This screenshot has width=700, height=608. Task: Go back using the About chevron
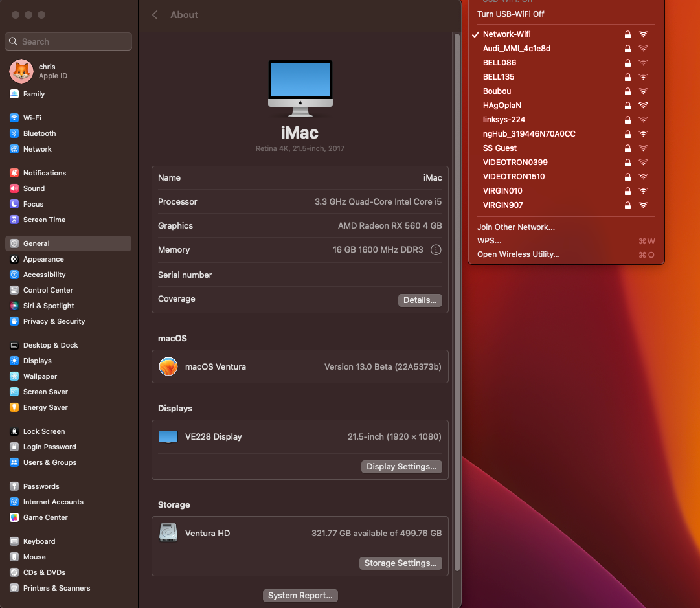(155, 14)
